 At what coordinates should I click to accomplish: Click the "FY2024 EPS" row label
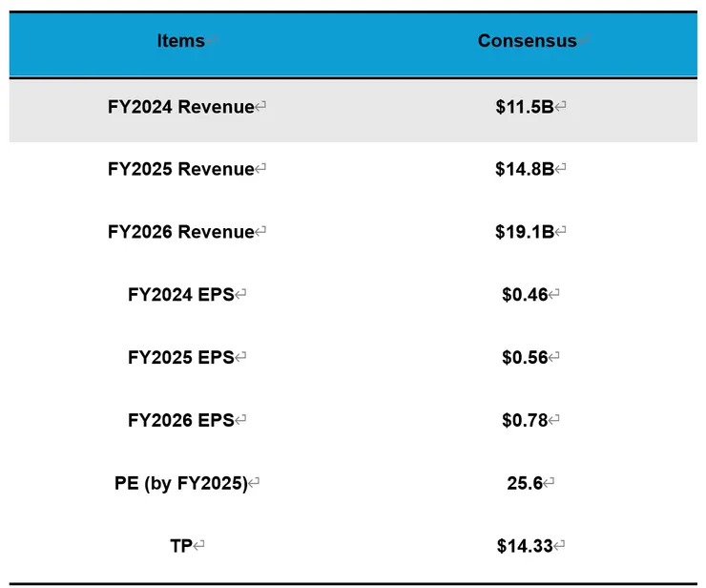point(181,295)
